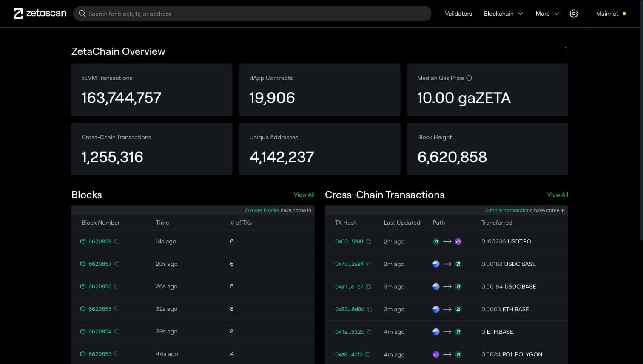
Task: Copy block number 6620854
Action: coord(117,331)
